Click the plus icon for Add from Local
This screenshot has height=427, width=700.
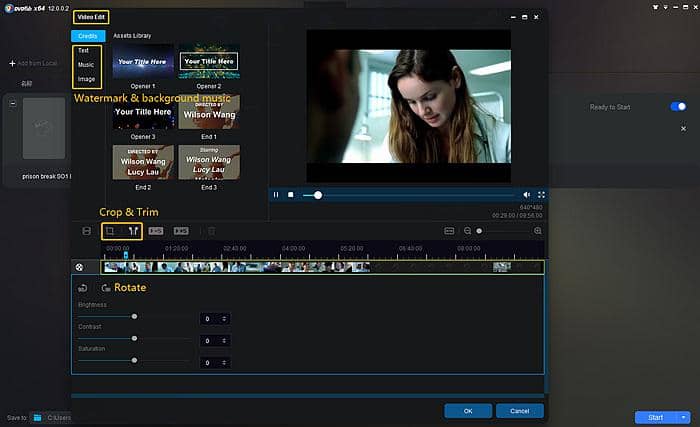(12, 63)
